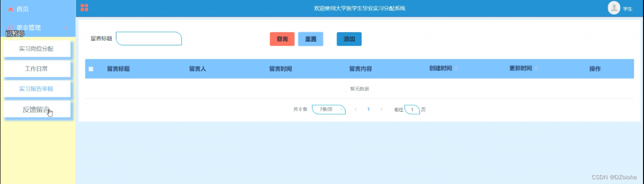The image size is (644, 184).
Task: Select page number 1 in pagination
Action: click(x=368, y=109)
